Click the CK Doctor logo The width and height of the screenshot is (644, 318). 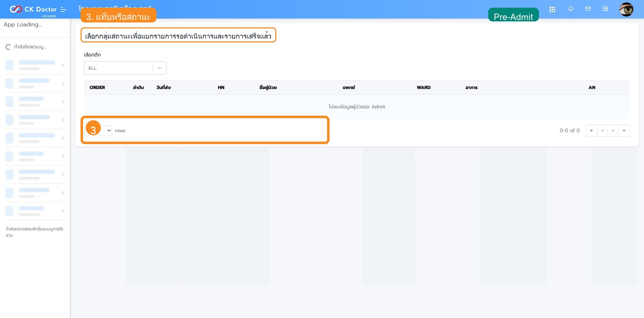33,9
